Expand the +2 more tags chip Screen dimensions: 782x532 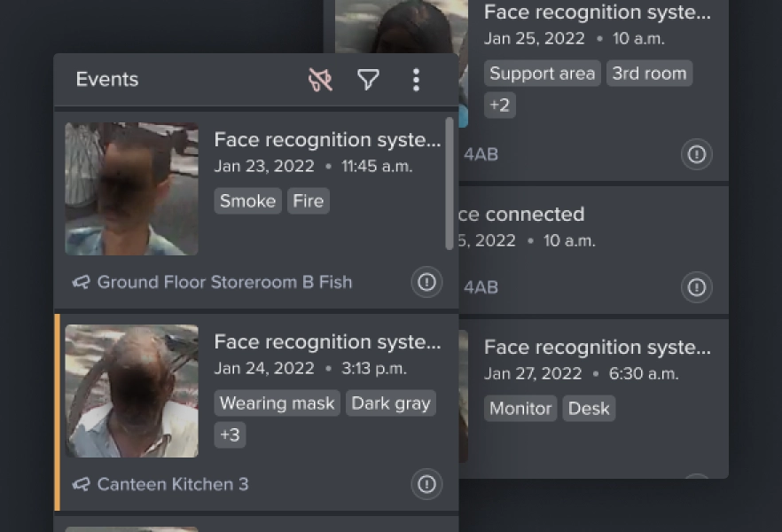(x=500, y=106)
